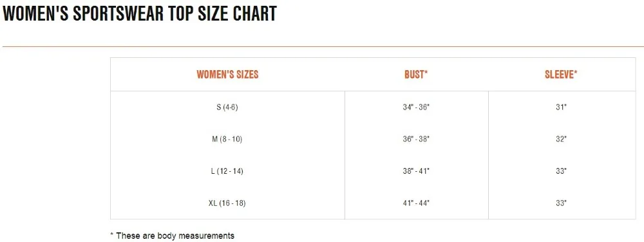Click the body measurements footnote text
The width and height of the screenshot is (644, 242).
[x=173, y=236]
